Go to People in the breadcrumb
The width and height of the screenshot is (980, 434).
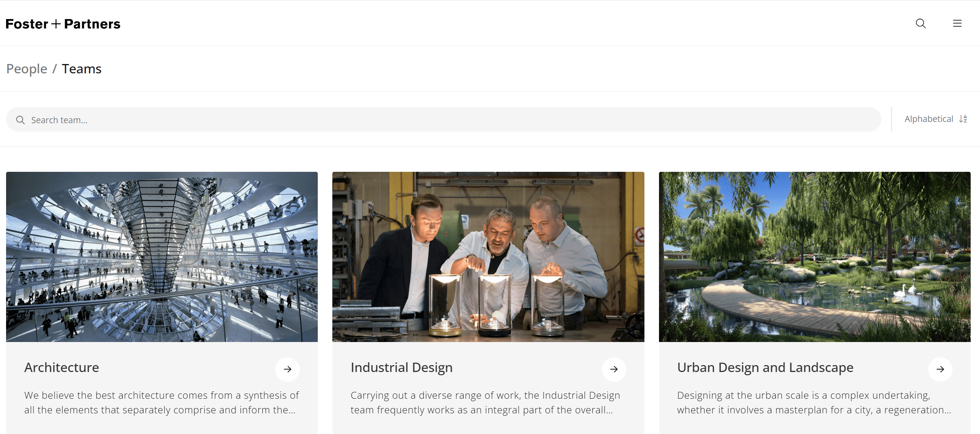(x=27, y=69)
